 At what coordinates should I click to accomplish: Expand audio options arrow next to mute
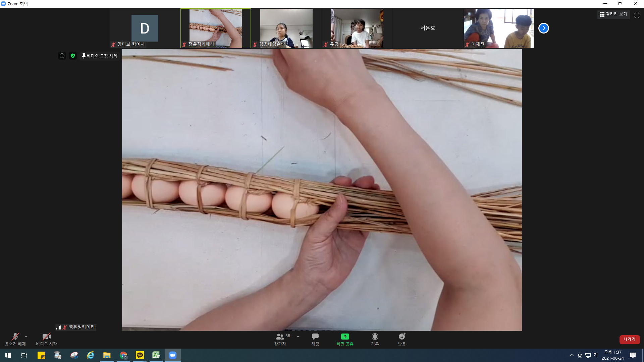coord(26,337)
